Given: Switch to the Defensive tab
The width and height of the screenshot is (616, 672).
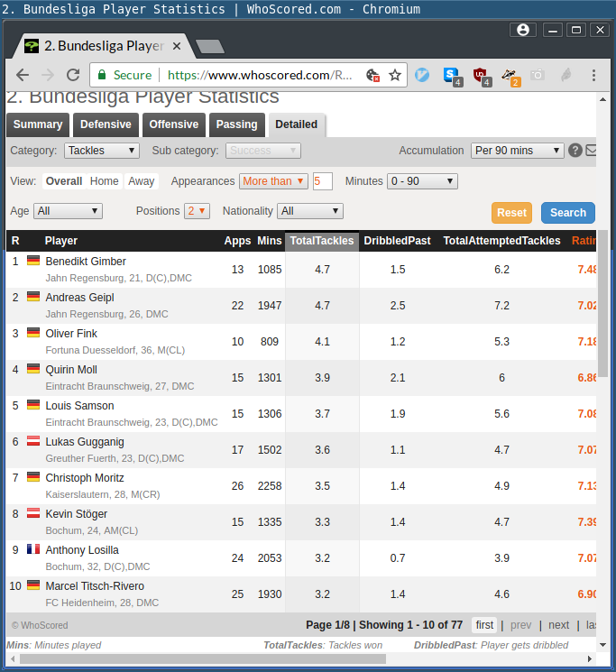Looking at the screenshot, I should pos(106,124).
